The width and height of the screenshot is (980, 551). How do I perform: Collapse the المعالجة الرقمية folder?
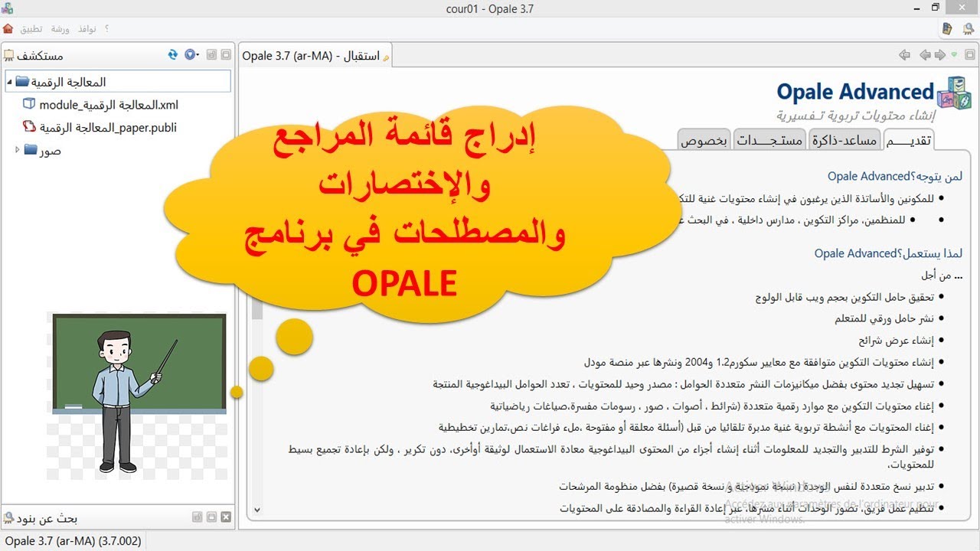10,82
